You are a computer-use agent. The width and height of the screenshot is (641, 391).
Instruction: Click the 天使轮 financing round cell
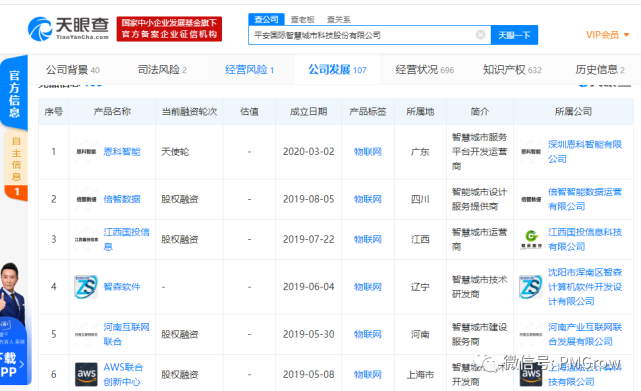(x=175, y=152)
